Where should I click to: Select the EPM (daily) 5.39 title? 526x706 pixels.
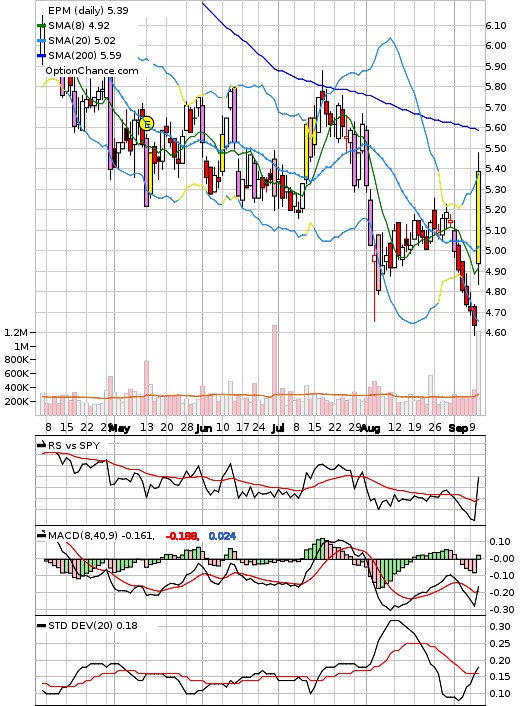coord(88,10)
